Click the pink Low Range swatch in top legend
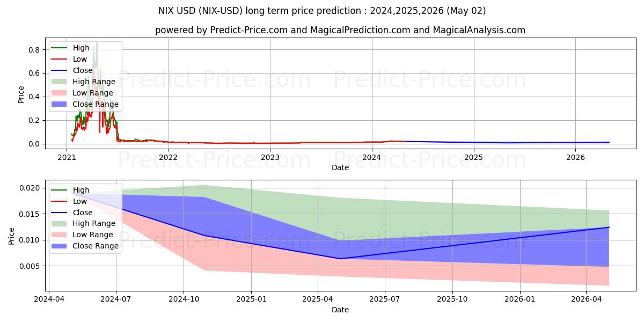Viewport: 644px width, 322px height. (60, 93)
